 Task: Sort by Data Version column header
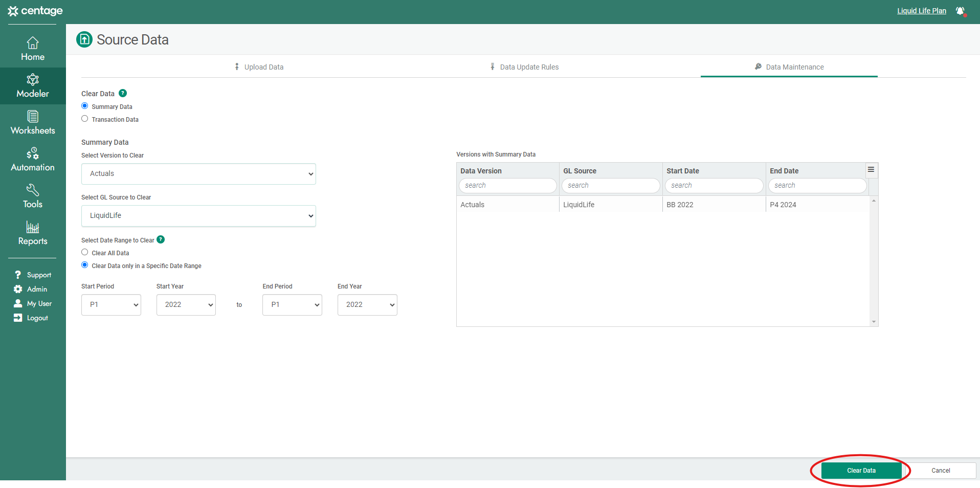tap(481, 171)
